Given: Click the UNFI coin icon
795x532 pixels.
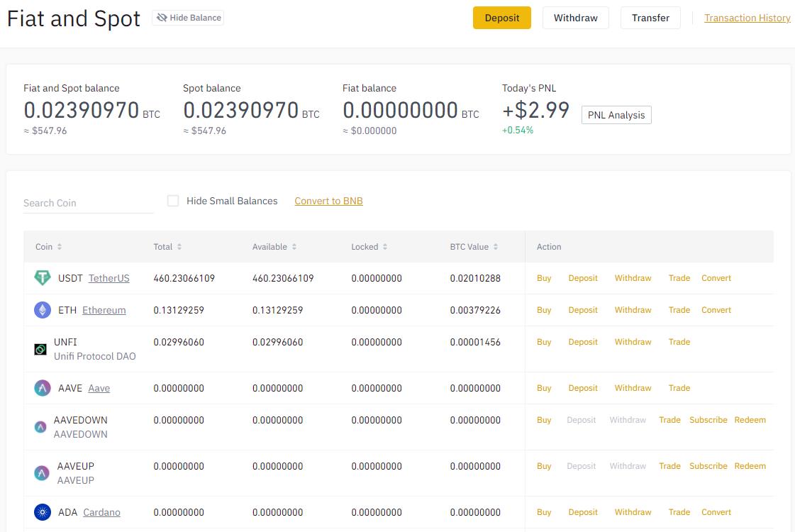Looking at the screenshot, I should (40, 349).
